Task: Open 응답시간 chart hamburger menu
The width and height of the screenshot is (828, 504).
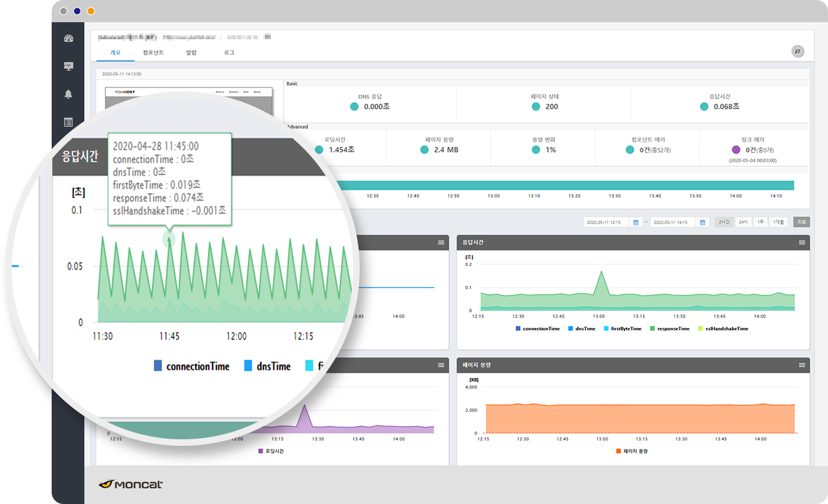Action: 802,243
